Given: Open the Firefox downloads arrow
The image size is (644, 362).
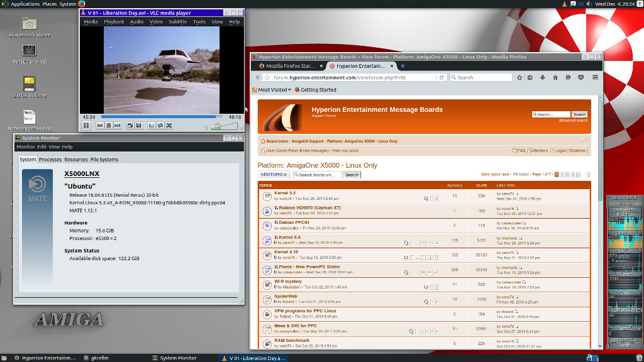Looking at the screenshot, I should coord(543,77).
